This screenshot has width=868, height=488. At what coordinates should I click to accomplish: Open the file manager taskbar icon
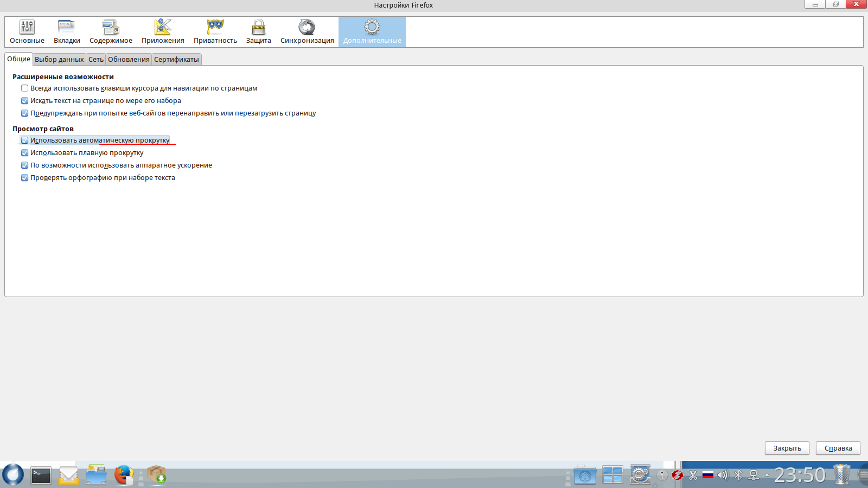pyautogui.click(x=97, y=475)
